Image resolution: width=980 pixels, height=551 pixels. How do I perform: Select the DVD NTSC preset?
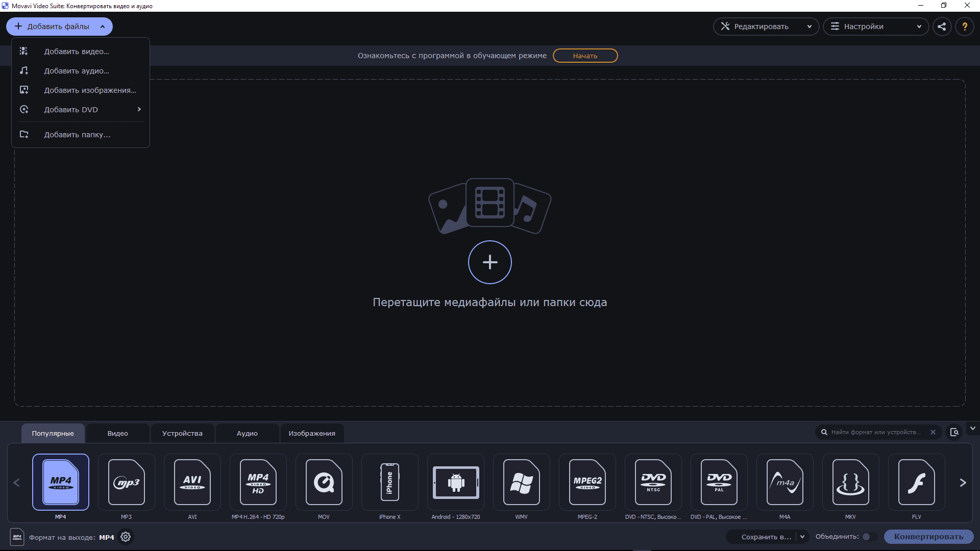[653, 482]
